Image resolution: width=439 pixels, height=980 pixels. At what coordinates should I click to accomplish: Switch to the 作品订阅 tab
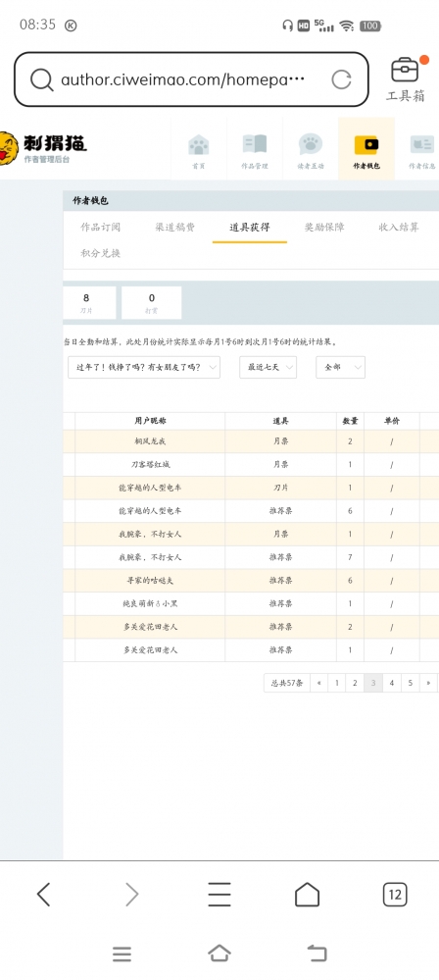click(x=101, y=227)
